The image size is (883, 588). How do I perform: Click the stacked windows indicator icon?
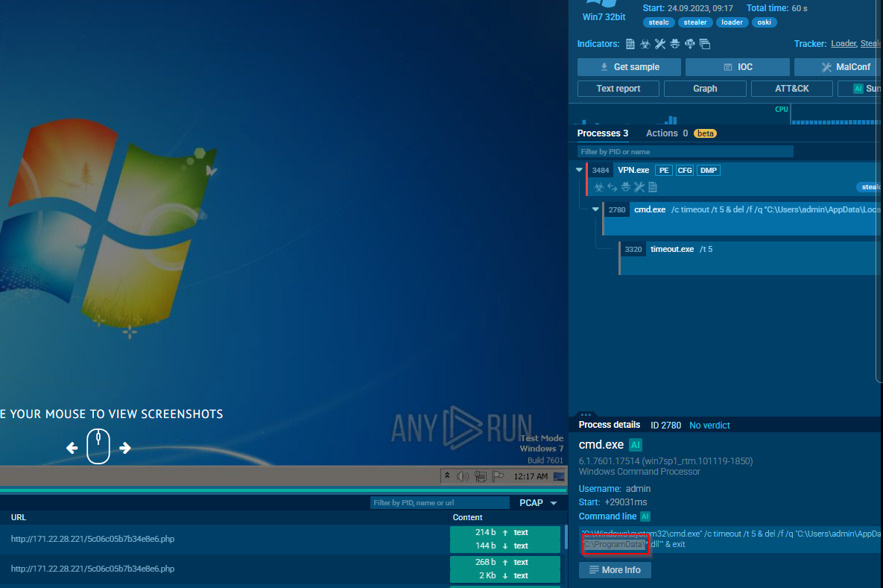click(x=705, y=44)
